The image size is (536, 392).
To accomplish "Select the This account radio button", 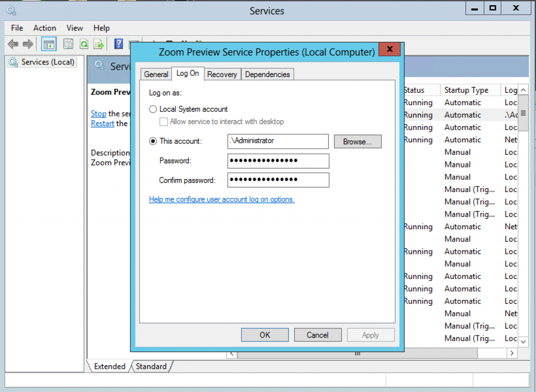I will click(x=153, y=141).
